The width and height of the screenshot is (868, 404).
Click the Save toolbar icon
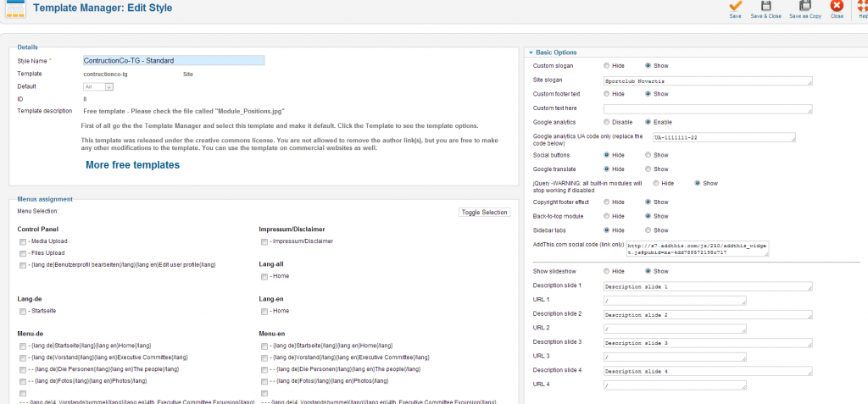click(x=734, y=8)
